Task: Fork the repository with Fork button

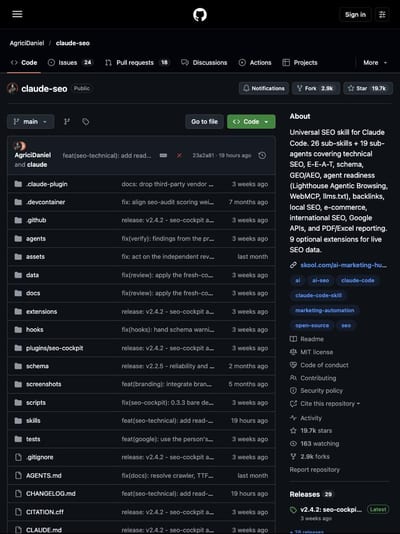Action: coord(316,89)
